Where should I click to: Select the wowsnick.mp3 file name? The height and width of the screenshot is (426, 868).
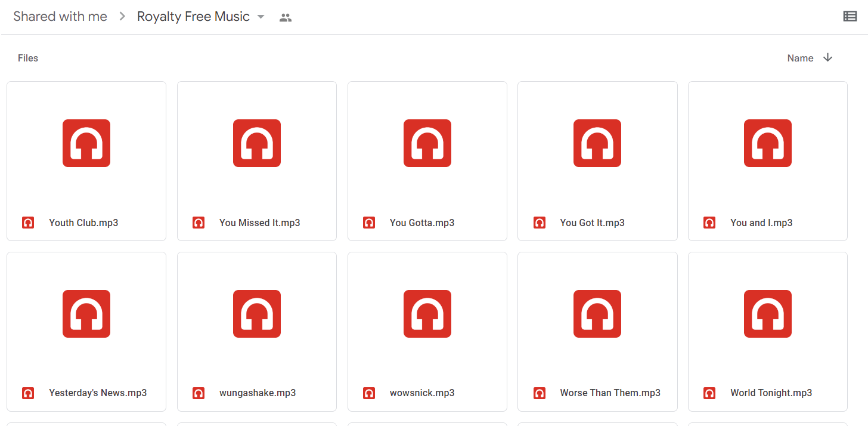[422, 393]
